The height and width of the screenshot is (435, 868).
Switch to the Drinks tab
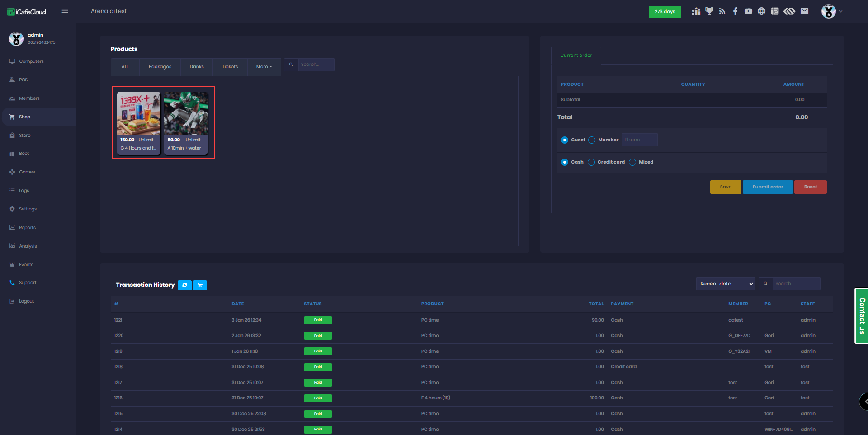click(197, 67)
